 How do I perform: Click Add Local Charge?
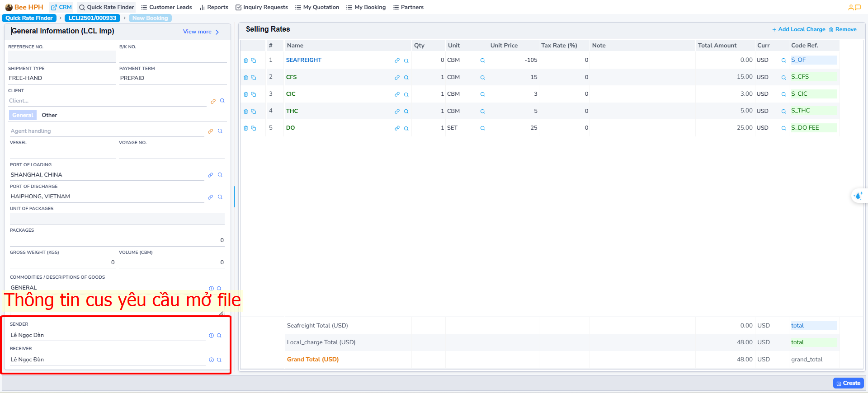pyautogui.click(x=798, y=29)
